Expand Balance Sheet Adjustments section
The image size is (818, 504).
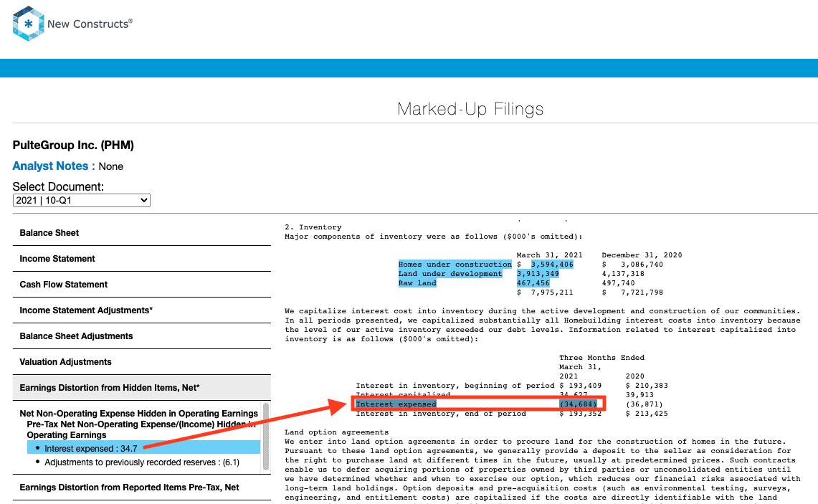(142, 336)
